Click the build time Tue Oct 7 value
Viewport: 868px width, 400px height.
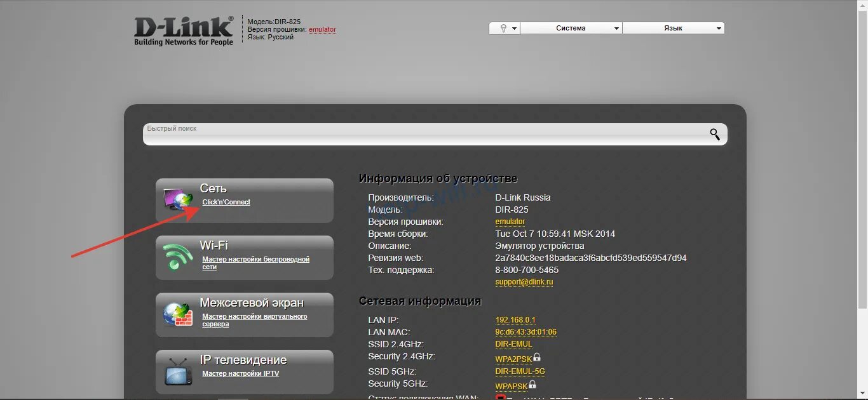(x=555, y=234)
